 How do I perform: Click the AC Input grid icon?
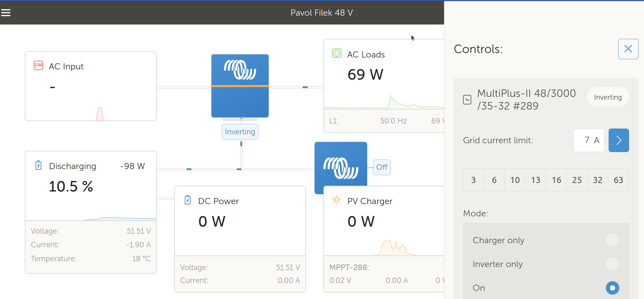[38, 65]
